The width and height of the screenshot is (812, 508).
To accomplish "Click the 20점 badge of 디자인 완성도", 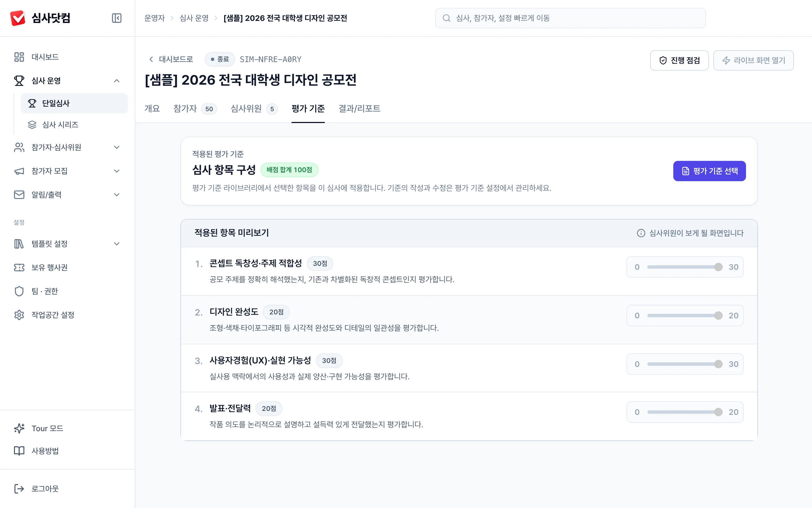I will pos(276,312).
